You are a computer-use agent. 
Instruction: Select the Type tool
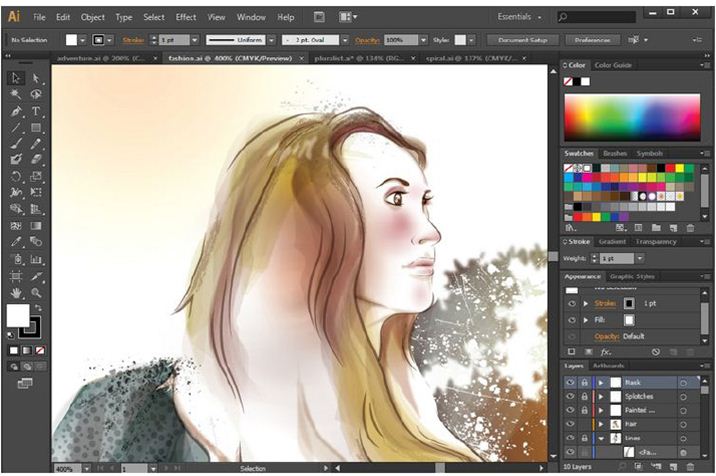coord(36,111)
